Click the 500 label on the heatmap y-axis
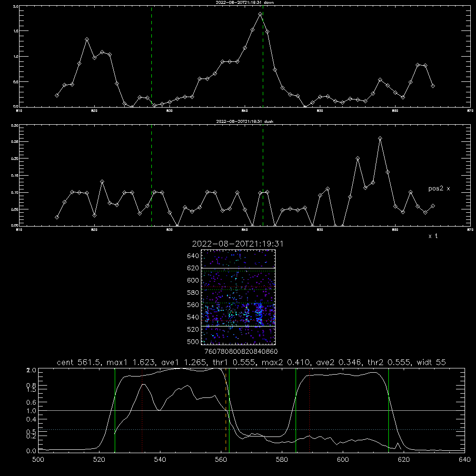476x476 pixels. point(193,342)
